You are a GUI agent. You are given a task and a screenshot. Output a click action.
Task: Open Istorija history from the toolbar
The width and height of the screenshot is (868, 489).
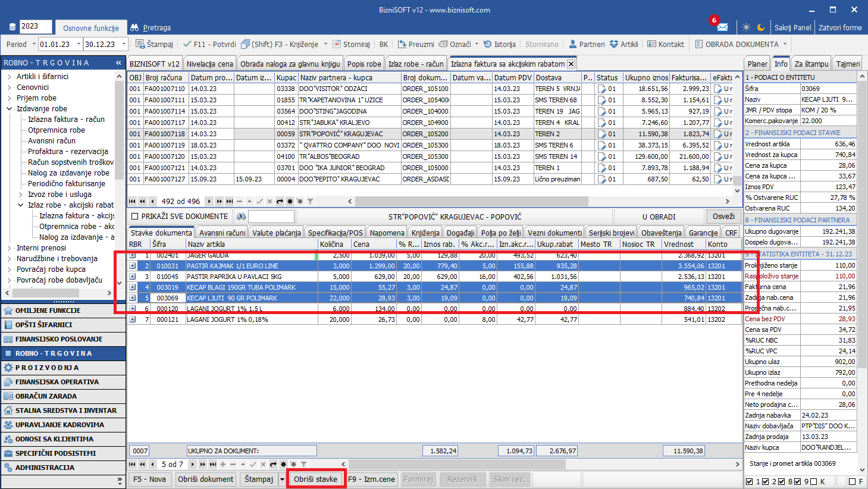pyautogui.click(x=499, y=44)
